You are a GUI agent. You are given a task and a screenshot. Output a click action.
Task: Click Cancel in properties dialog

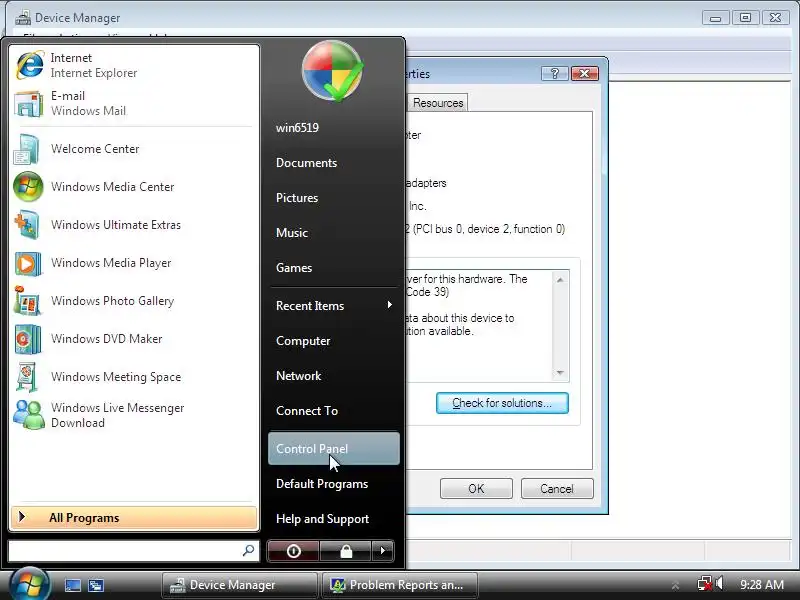pyautogui.click(x=557, y=489)
